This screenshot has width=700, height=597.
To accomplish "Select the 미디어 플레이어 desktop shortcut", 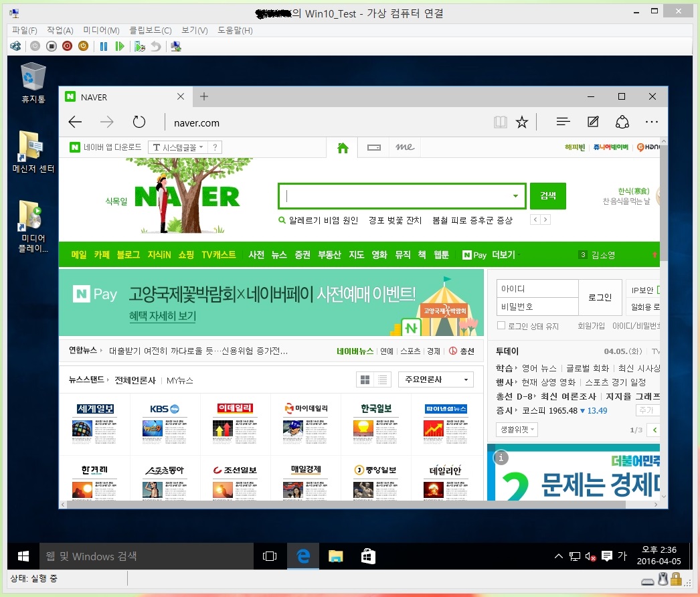I will pos(33,226).
